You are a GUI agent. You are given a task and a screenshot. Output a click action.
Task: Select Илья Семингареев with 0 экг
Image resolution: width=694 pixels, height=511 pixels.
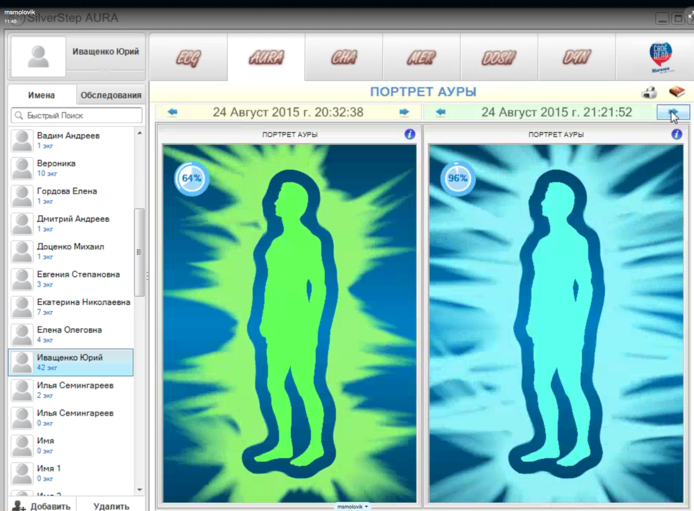coord(71,418)
